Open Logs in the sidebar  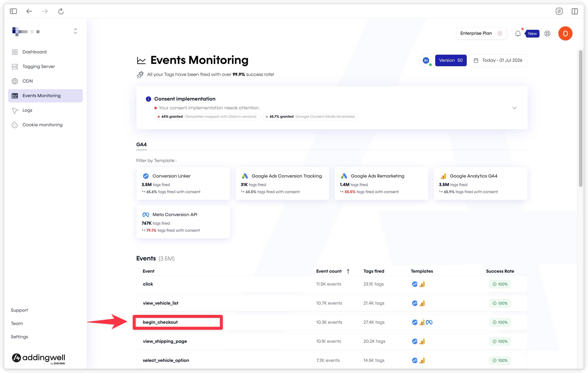45,110
